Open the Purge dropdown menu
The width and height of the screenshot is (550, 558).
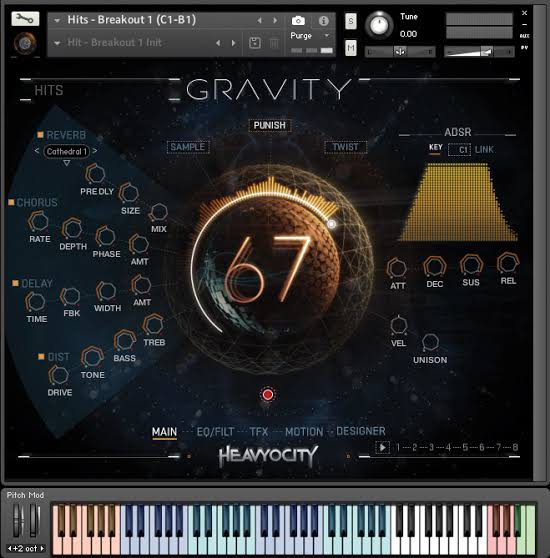coord(310,36)
